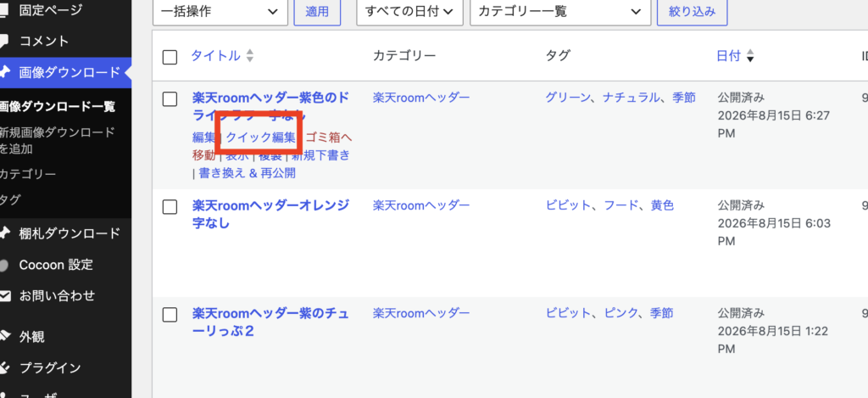Click ゴミ箱へ移動 under the first post

point(272,146)
